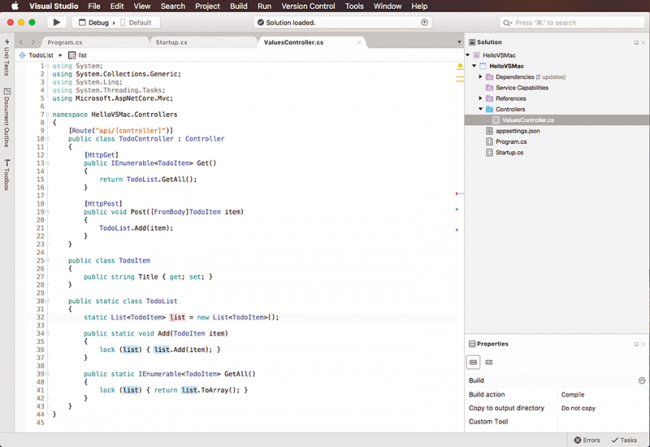Open the document tabs dropdown arrow
This screenshot has height=447, width=650.
[459, 42]
